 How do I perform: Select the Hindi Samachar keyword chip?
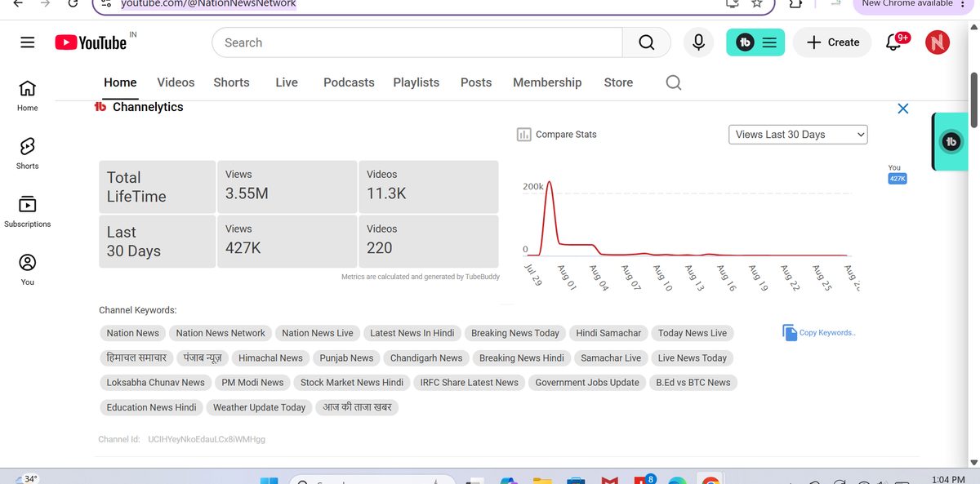tap(608, 333)
